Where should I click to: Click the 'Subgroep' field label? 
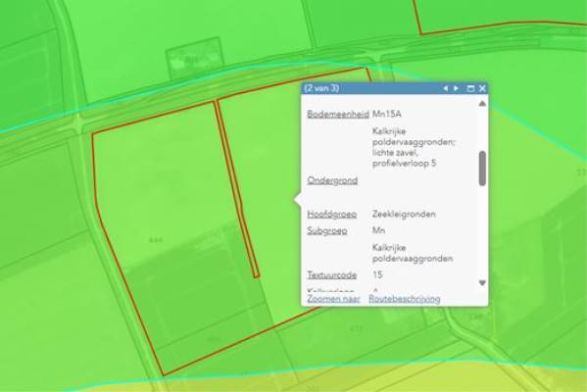coord(326,230)
